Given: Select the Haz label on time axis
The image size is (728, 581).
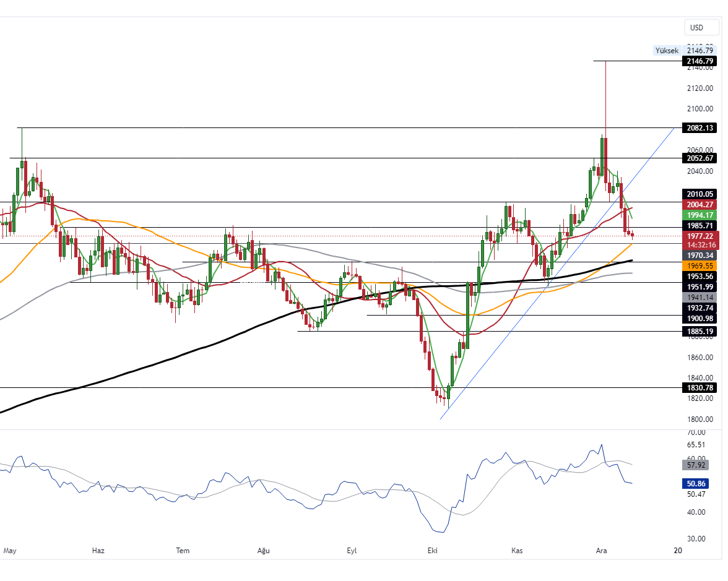Looking at the screenshot, I should [98, 550].
